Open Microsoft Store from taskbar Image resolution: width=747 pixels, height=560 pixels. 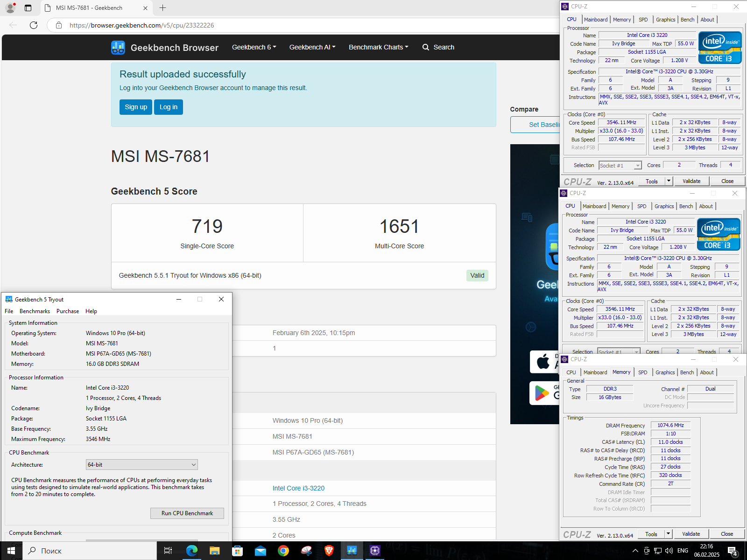click(237, 551)
